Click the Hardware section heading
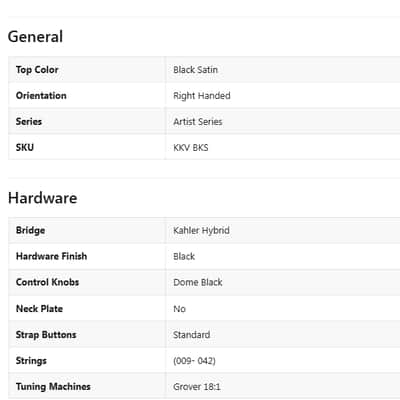Viewport: 400px width, 400px height. point(43,198)
